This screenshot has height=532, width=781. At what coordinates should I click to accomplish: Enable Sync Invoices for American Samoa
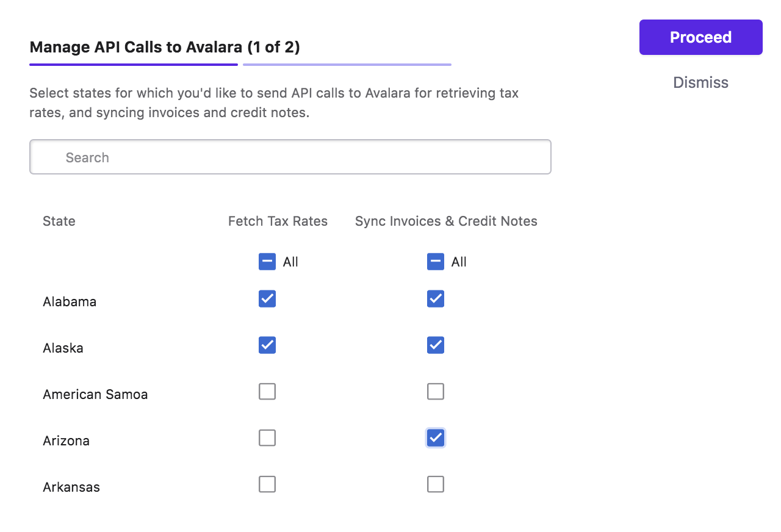point(436,392)
